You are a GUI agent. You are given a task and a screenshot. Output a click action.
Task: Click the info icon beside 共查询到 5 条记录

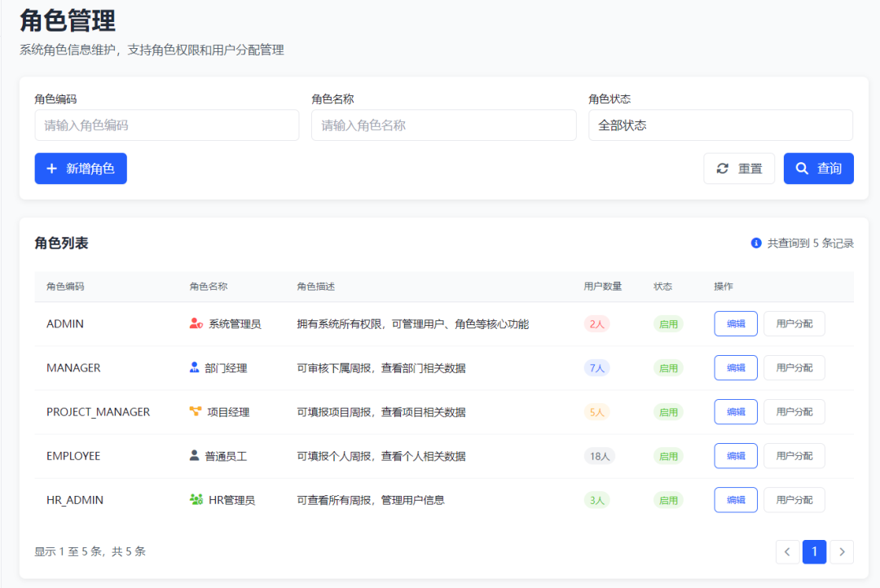[x=756, y=243]
